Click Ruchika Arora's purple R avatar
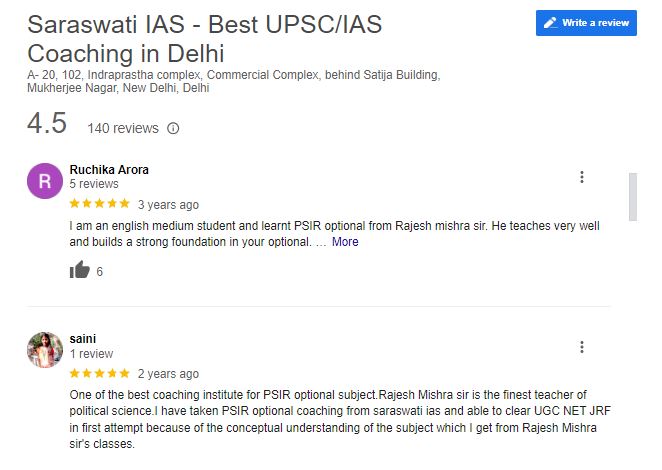 tap(45, 181)
